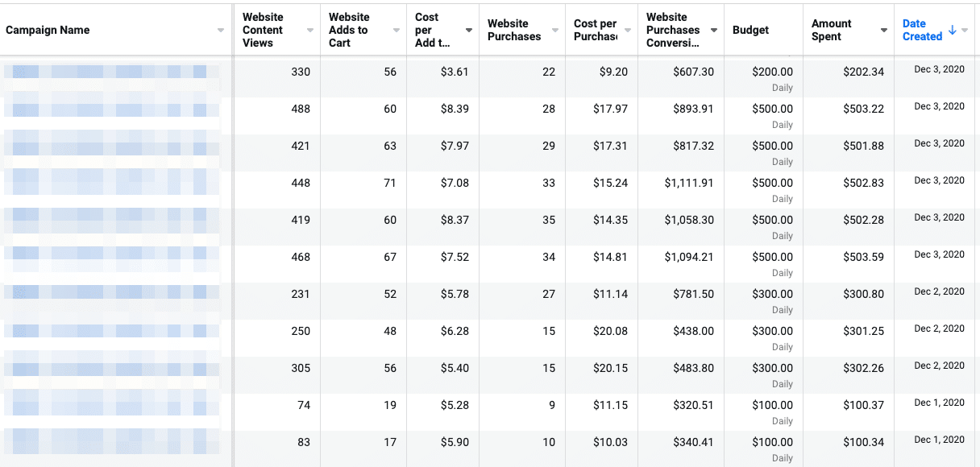980x467 pixels.
Task: Expand the Website Purchases Conversion Value arrow
Action: coord(714,31)
